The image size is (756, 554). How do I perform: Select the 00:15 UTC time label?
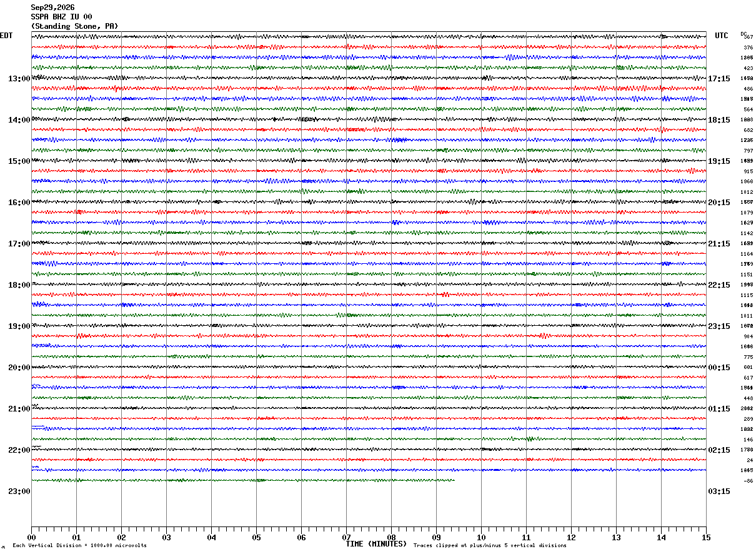click(719, 368)
